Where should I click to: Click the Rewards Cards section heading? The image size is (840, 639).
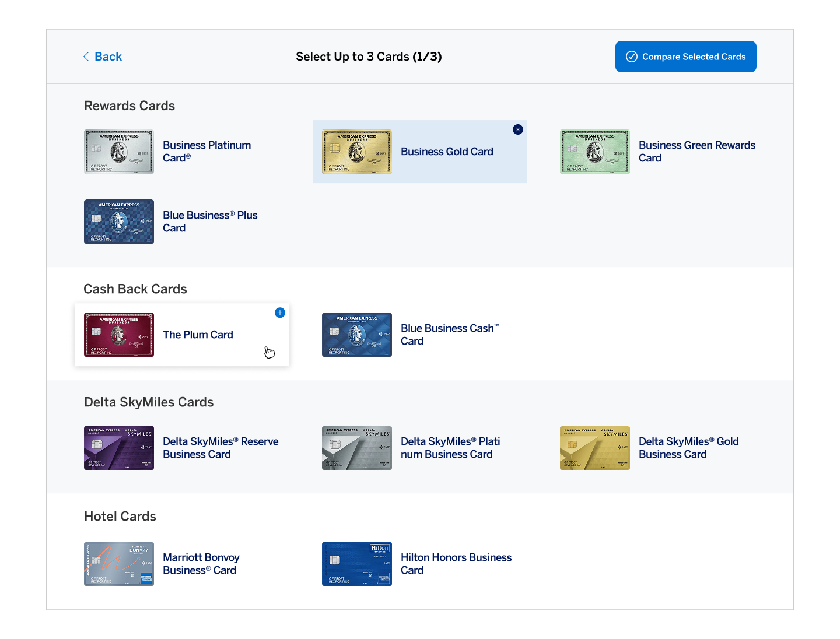click(x=129, y=106)
